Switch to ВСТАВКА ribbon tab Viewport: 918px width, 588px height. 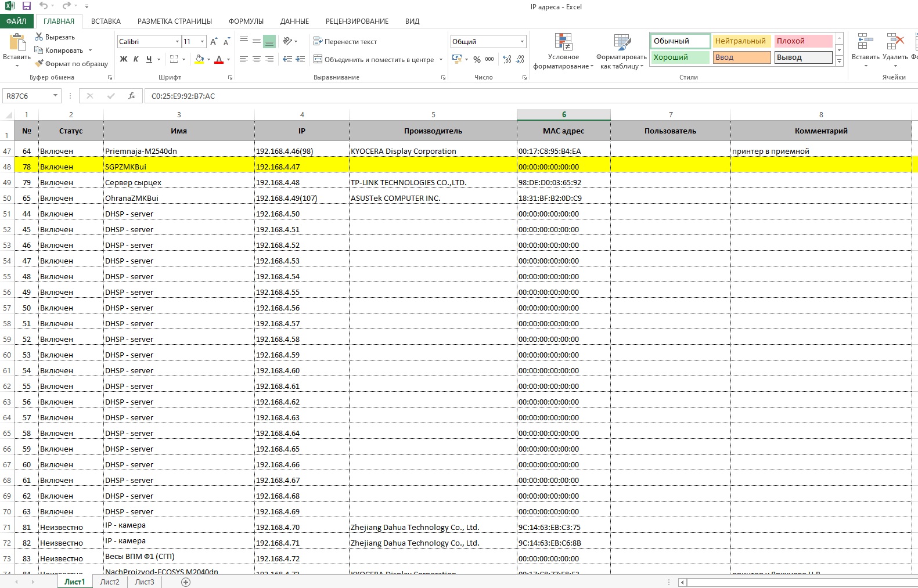(106, 21)
